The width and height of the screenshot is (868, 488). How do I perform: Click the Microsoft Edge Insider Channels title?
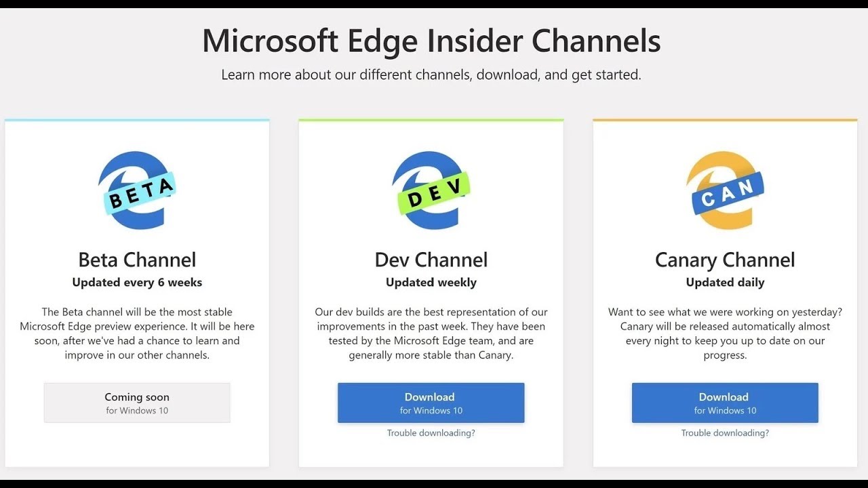tap(431, 41)
